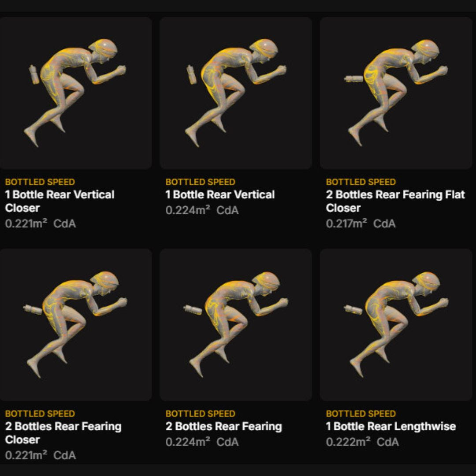Click Bottled Speed label above 1 Bottle Rear Vertical Closer
Viewport: 476px width, 476px height.
[x=40, y=182]
